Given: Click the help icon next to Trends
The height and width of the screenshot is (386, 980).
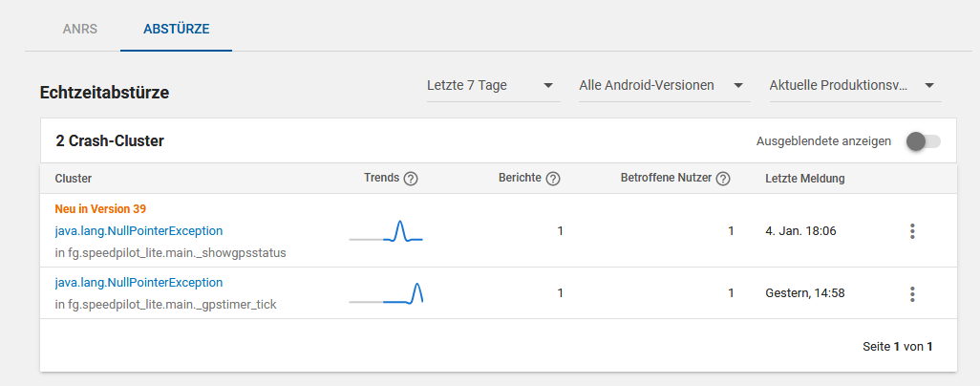Looking at the screenshot, I should 412,179.
